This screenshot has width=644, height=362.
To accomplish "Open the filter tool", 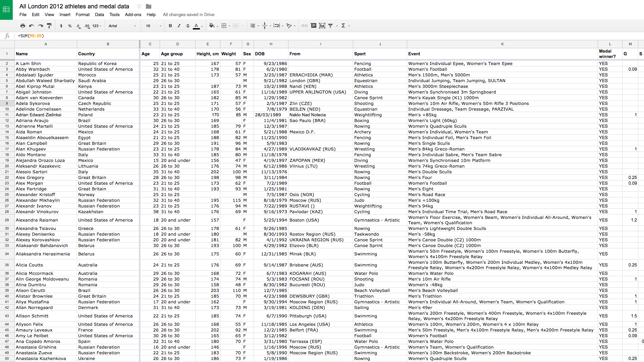I will 331,26.
